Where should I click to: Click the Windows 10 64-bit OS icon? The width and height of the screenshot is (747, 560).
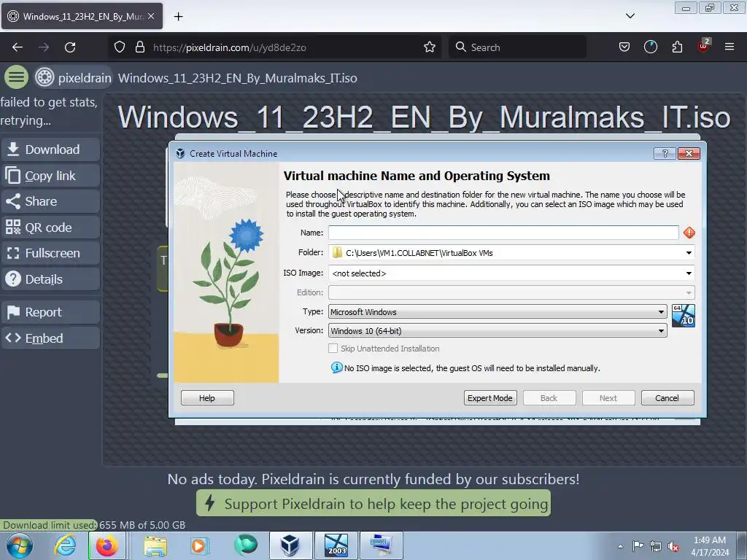tap(683, 316)
